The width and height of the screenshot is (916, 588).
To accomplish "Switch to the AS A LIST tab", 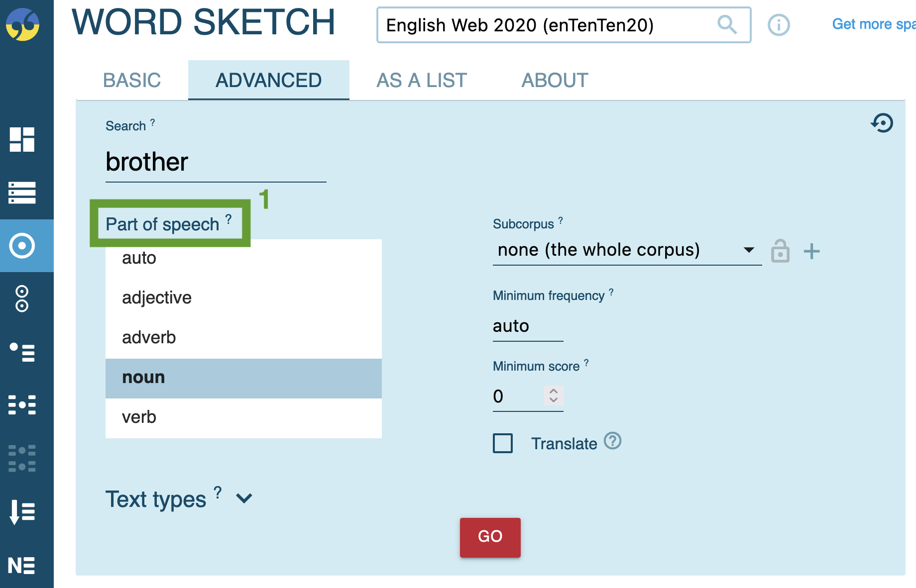I will pos(421,80).
